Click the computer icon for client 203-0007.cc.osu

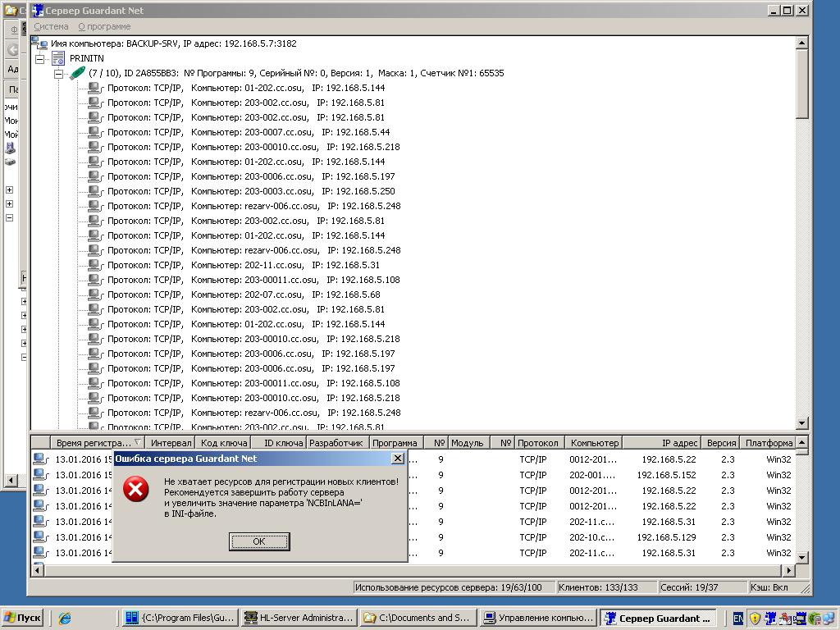[95, 132]
